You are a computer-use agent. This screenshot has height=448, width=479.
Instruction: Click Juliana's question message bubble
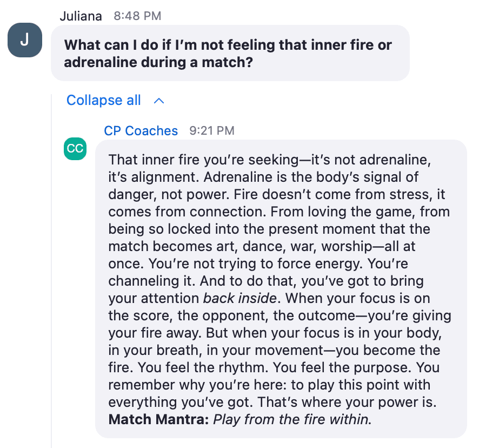coord(230,53)
